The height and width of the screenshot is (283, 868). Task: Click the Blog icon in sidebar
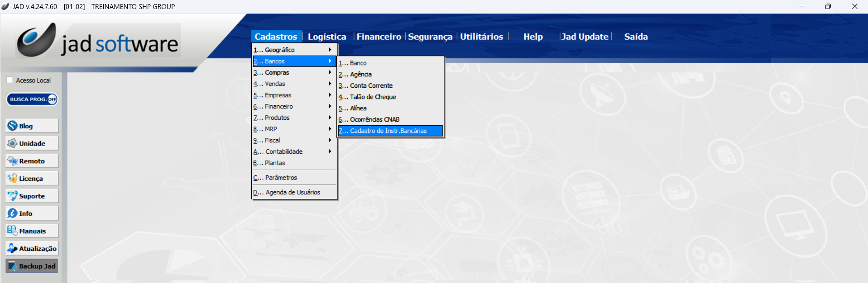pos(13,126)
